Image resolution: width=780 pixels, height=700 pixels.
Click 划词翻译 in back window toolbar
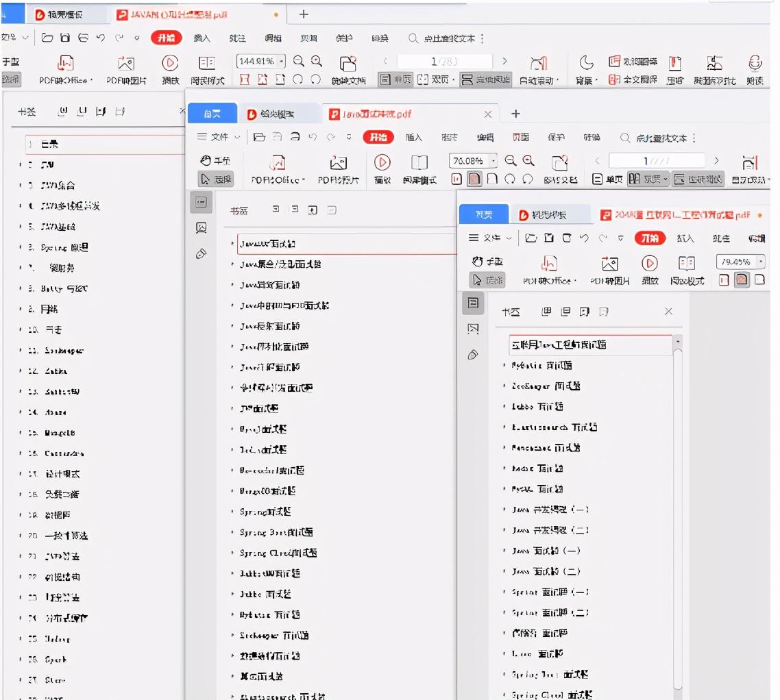point(633,61)
